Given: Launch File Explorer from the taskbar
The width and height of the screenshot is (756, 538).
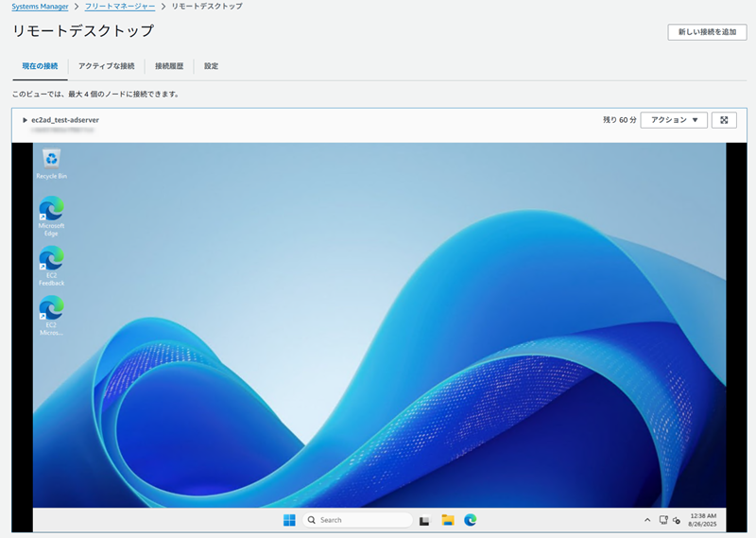Looking at the screenshot, I should 448,520.
